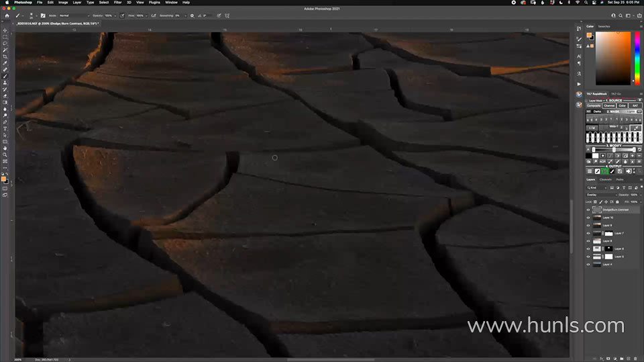Hide the Dodge/Burn Contrast layer
Screen dimensions: 644x362
[588, 210]
